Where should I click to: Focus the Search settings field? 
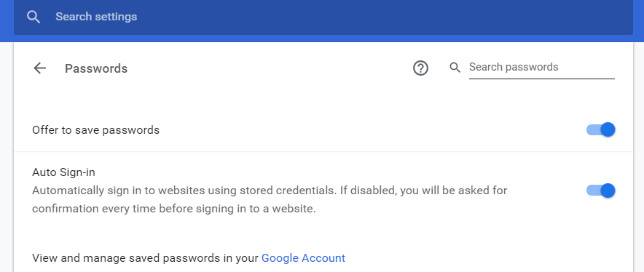pos(323,17)
